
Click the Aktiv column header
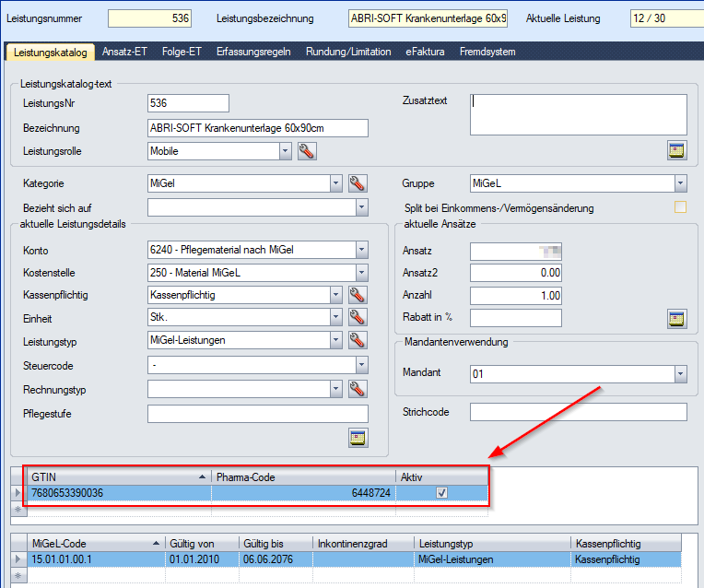441,477
